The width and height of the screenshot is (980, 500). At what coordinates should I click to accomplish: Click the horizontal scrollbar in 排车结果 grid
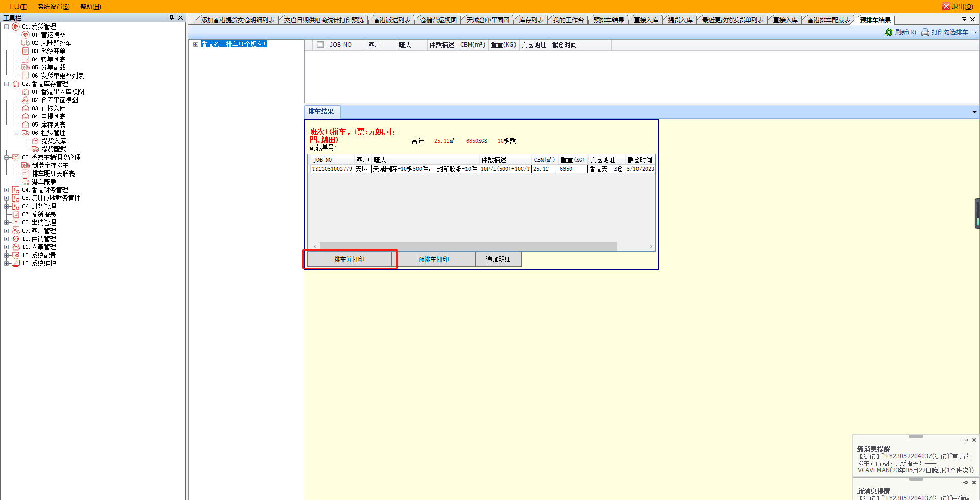click(x=468, y=246)
